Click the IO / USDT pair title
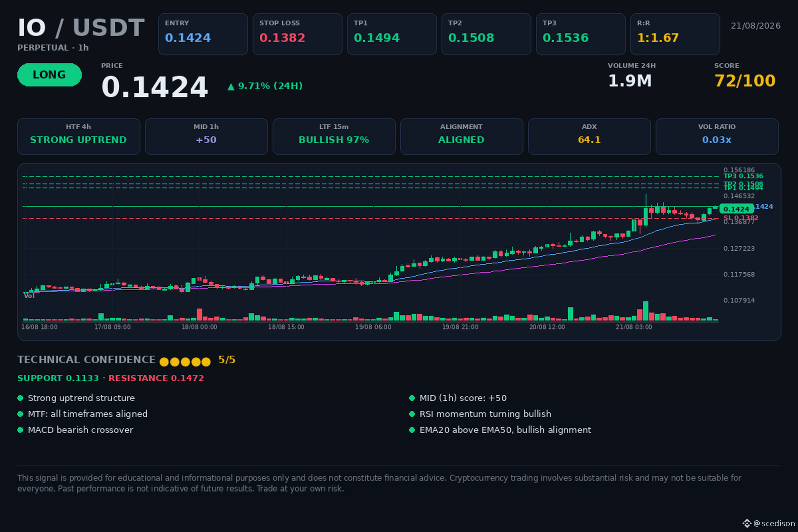 click(x=81, y=28)
